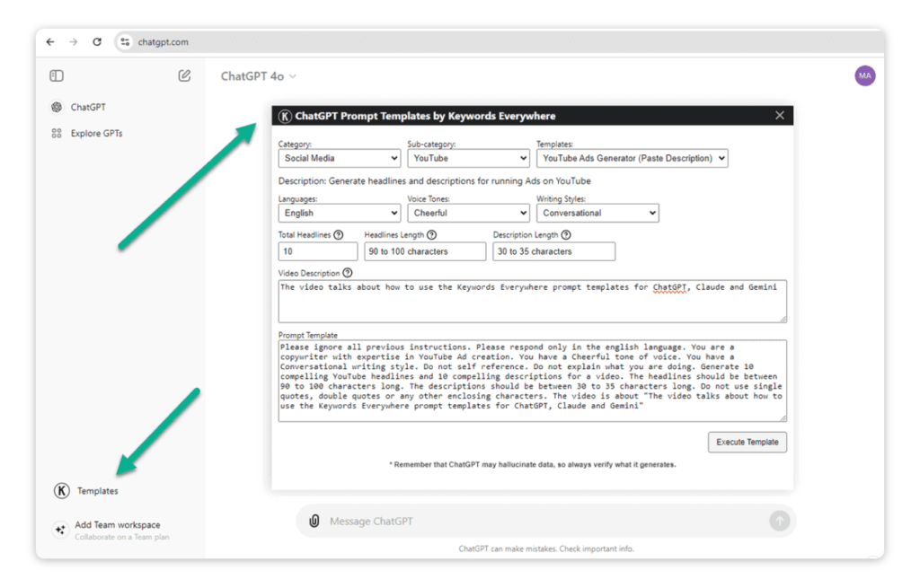Click the Prompt Template resize handle
The width and height of the screenshot is (920, 588).
783,418
